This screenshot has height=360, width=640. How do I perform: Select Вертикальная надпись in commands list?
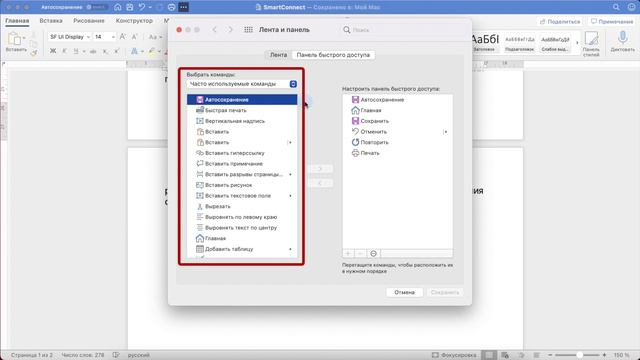pos(242,121)
